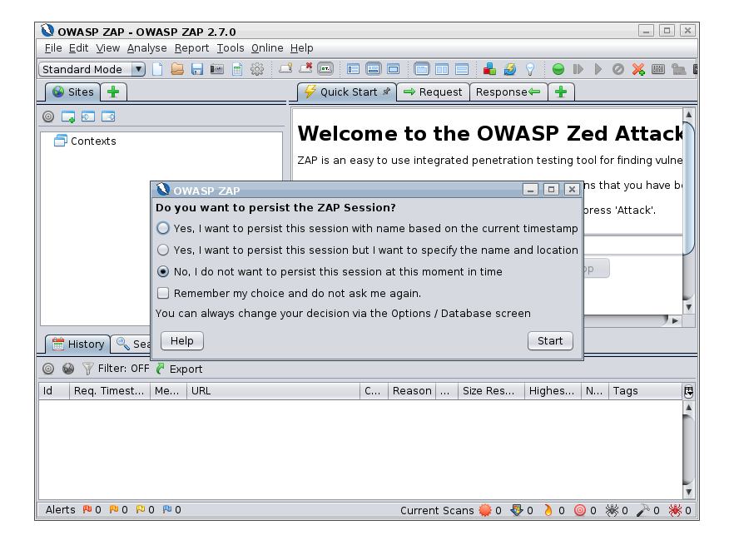
Task: Click the light bulb icon in toolbar
Action: point(530,69)
